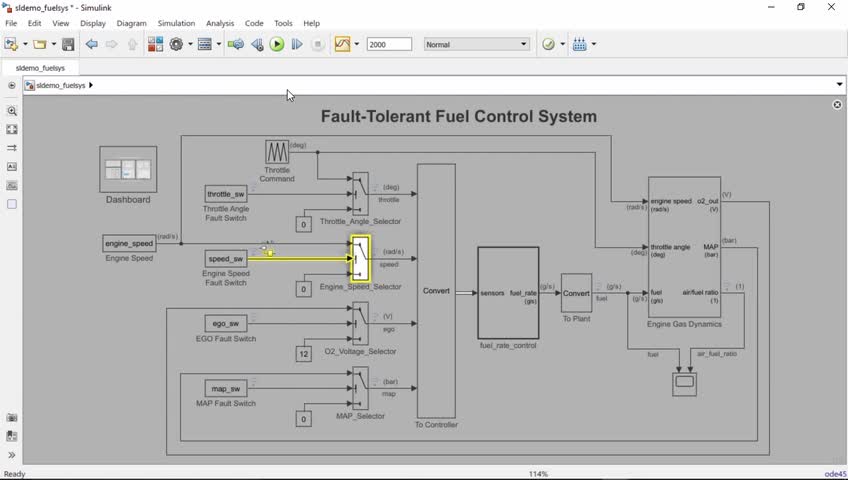Open the Normal simulation mode dropdown
The width and height of the screenshot is (848, 480).
pos(476,44)
